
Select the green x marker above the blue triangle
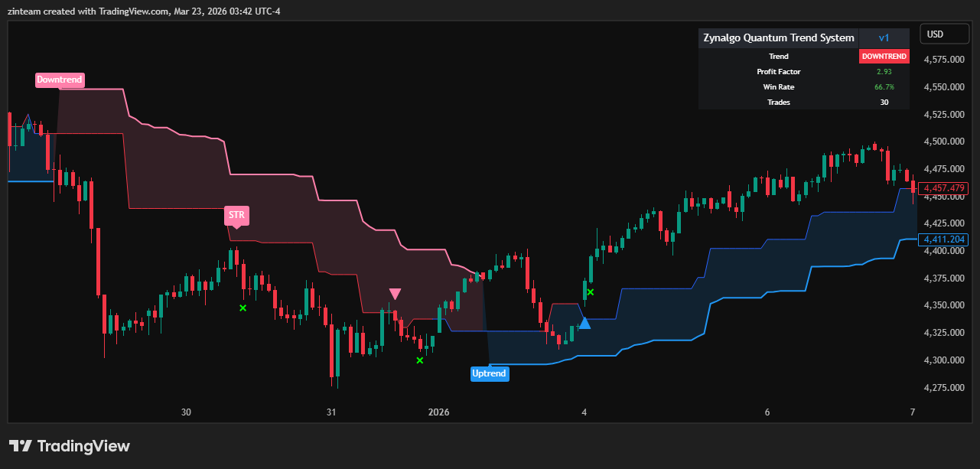(x=591, y=292)
